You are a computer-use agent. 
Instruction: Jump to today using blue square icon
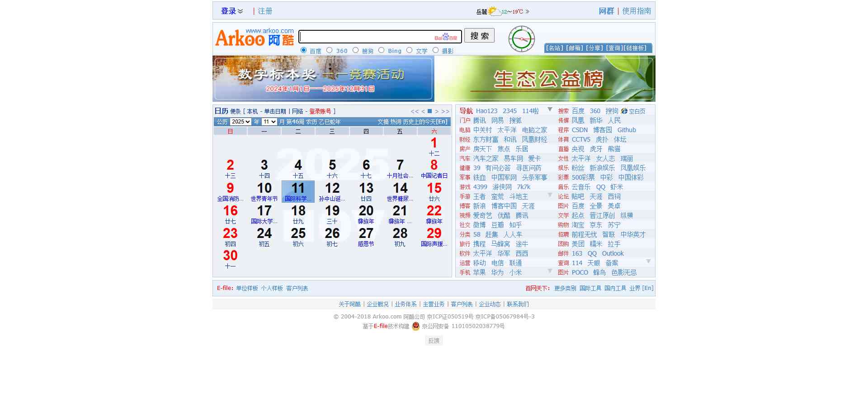coord(429,111)
